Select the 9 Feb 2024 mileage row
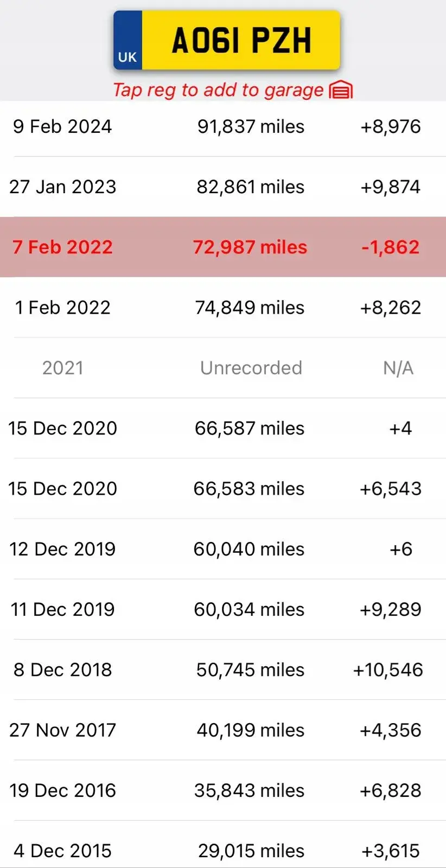This screenshot has height=868, width=446. (223, 126)
